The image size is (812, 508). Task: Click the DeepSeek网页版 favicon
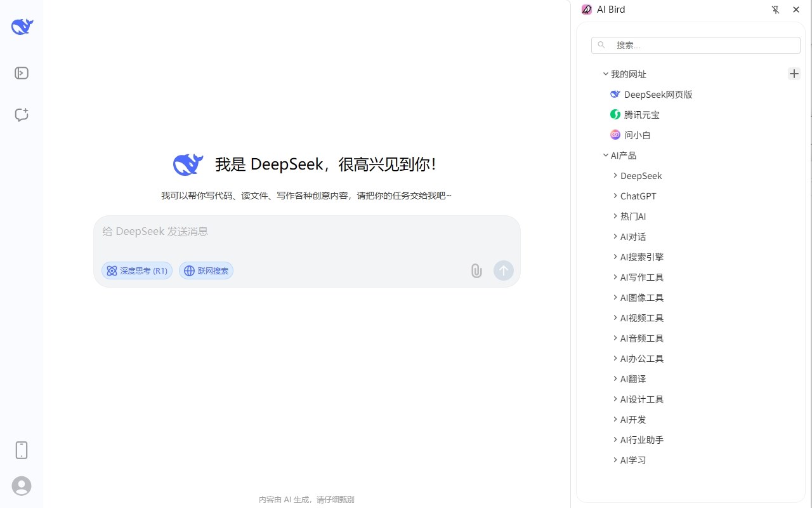(615, 95)
